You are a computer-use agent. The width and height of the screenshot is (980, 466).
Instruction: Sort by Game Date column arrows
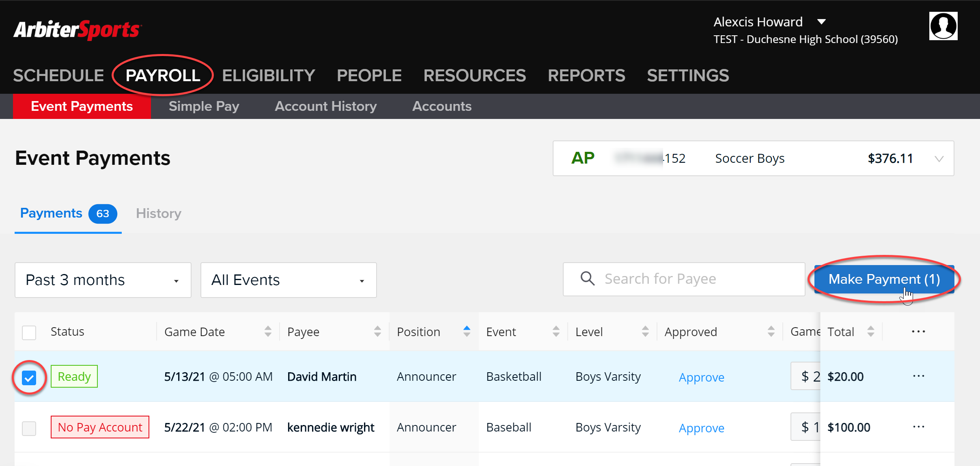point(268,332)
